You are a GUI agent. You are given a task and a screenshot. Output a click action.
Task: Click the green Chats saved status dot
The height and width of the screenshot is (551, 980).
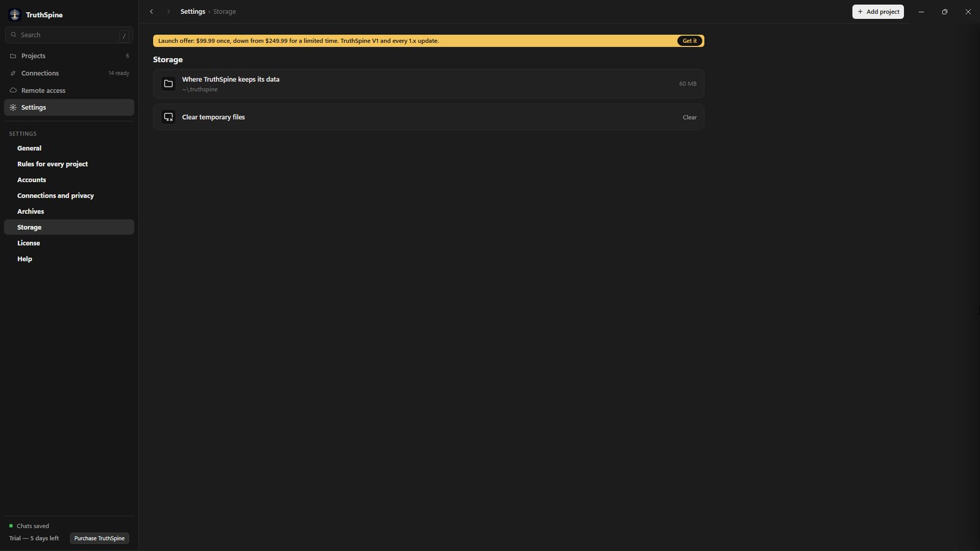[x=11, y=526]
